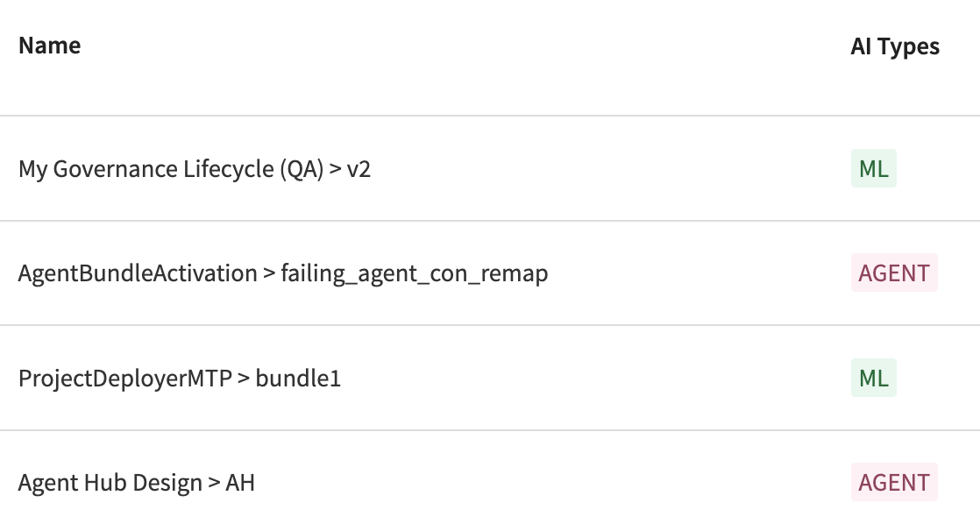980x531 pixels.
Task: Select the failing_agent_con_remap bundle text
Action: point(414,273)
